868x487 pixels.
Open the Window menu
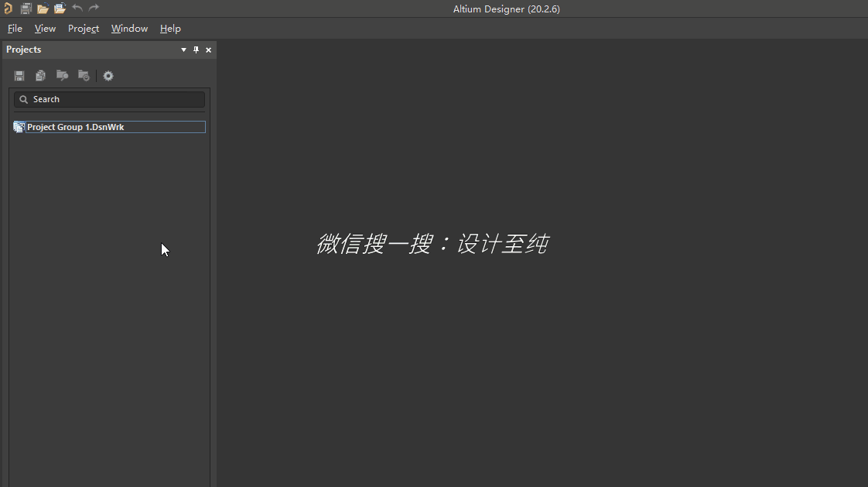[129, 28]
